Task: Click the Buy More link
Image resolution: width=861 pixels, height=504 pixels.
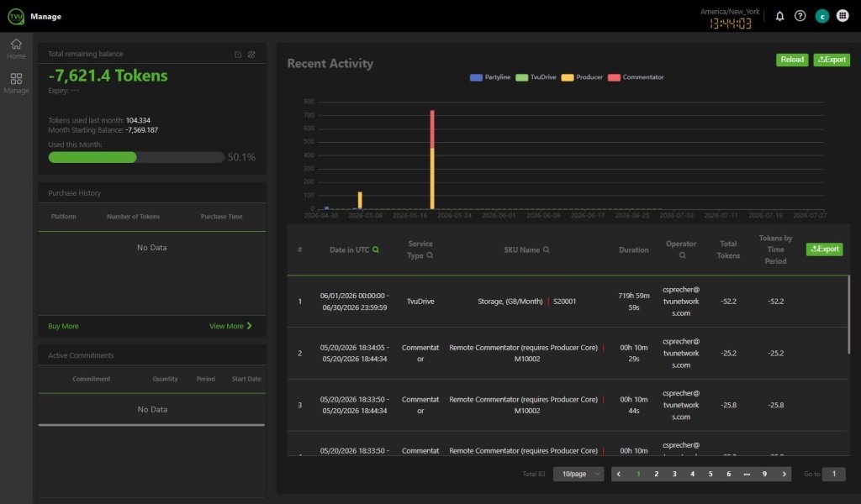Action: coord(63,326)
